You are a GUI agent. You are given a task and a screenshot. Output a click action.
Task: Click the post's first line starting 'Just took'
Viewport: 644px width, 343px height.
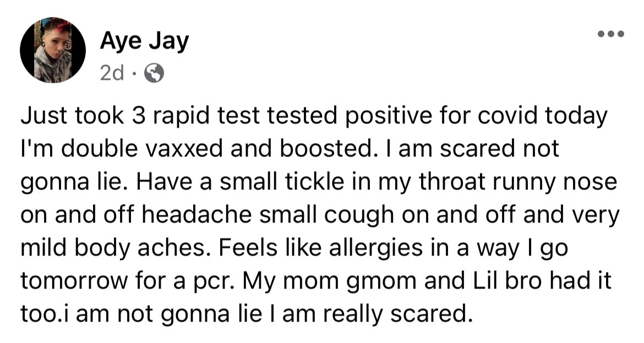[314, 116]
